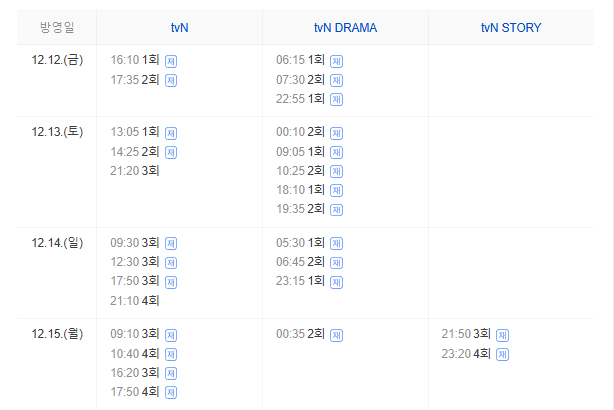
Task: Click rerun badge beside tvN DRAMA 09:05 1회
Action: [x=336, y=152]
